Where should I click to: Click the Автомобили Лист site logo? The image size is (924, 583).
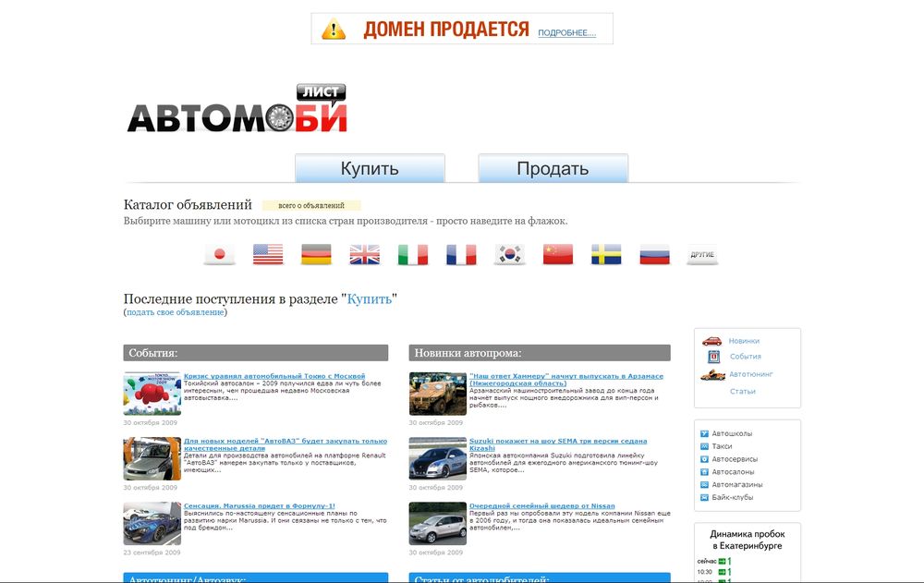(x=237, y=109)
